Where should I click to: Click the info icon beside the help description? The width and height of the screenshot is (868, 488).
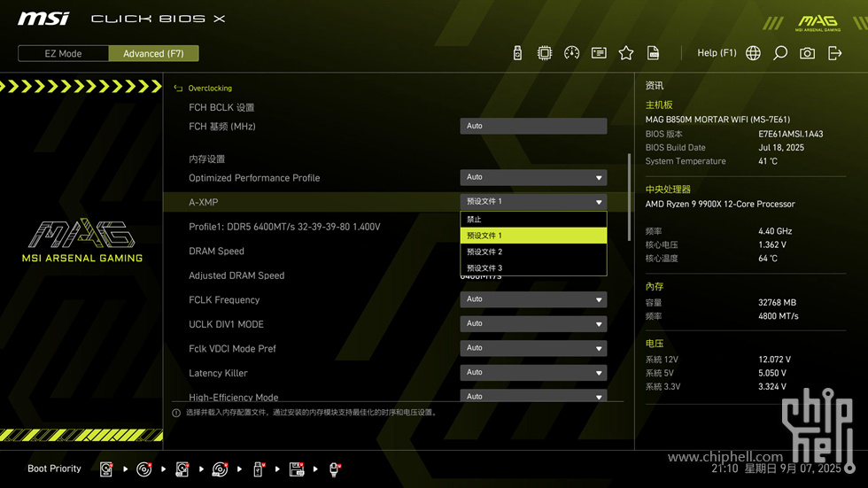(176, 413)
